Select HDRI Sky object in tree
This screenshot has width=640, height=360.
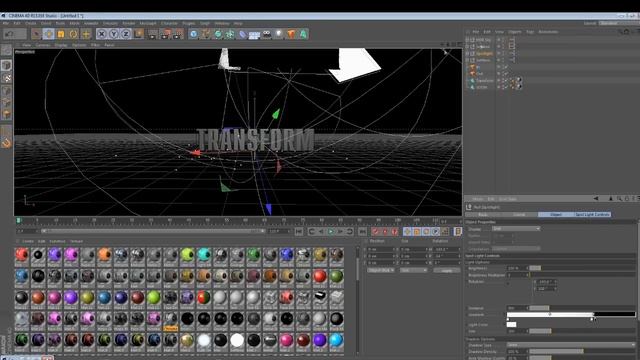point(483,40)
